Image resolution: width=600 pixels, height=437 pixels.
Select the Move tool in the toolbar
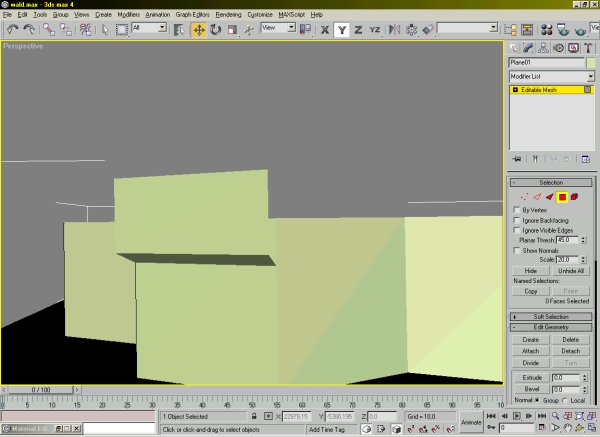[198, 30]
